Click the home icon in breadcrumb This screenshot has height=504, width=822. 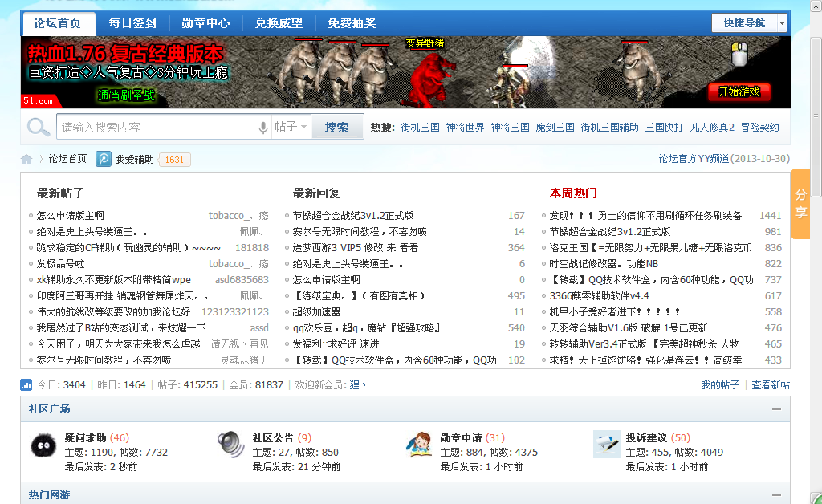[x=26, y=159]
